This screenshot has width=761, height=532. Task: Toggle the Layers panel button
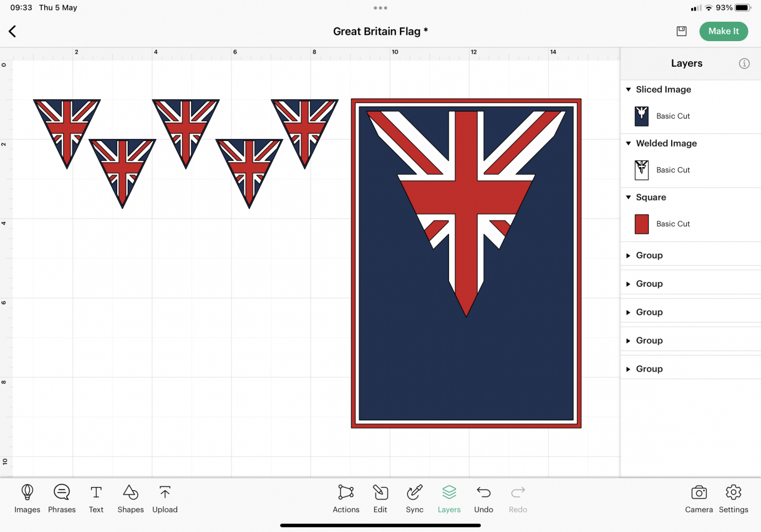pyautogui.click(x=449, y=498)
